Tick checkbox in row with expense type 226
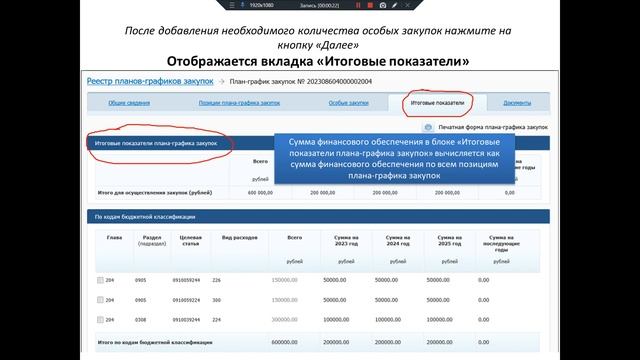The image size is (640, 360). tap(100, 280)
